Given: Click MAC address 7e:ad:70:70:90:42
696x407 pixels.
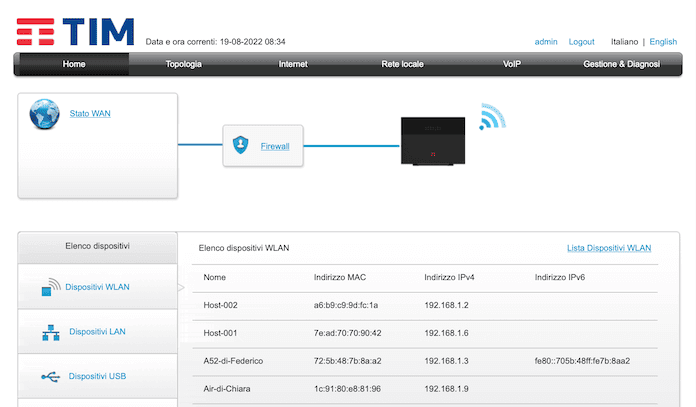Looking at the screenshot, I should coord(348,333).
